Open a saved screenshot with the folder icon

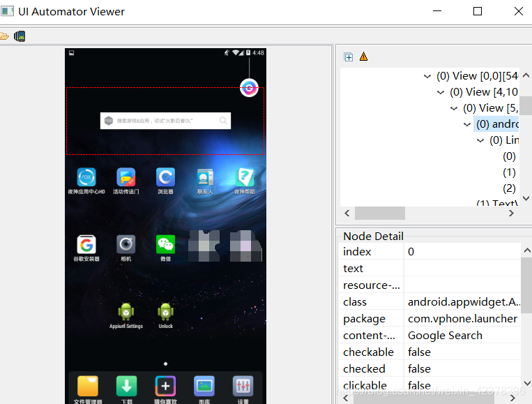(3, 36)
